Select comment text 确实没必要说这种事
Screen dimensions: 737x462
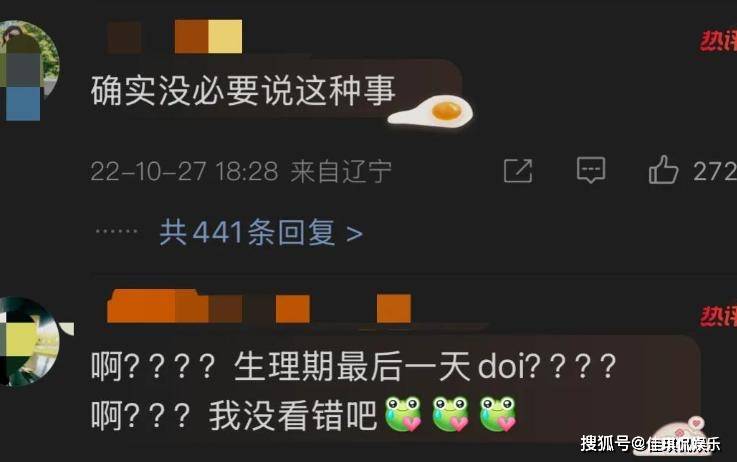243,90
